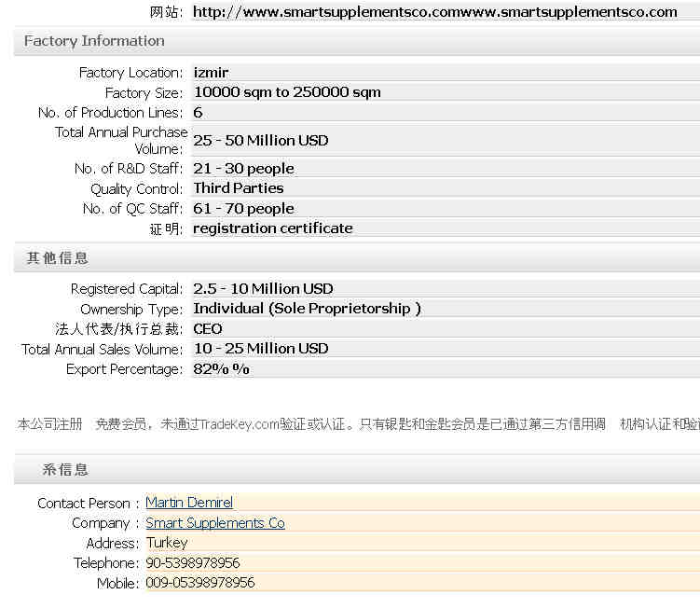This screenshot has width=700, height=608.
Task: Click the factory size value 10000 sqm to 250000 sqm
Action: [287, 92]
